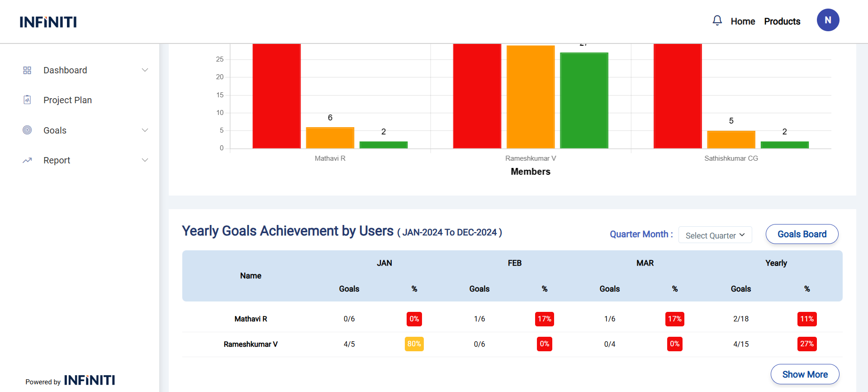The width and height of the screenshot is (868, 392).
Task: Click the INFINITI logo in header
Action: (48, 22)
